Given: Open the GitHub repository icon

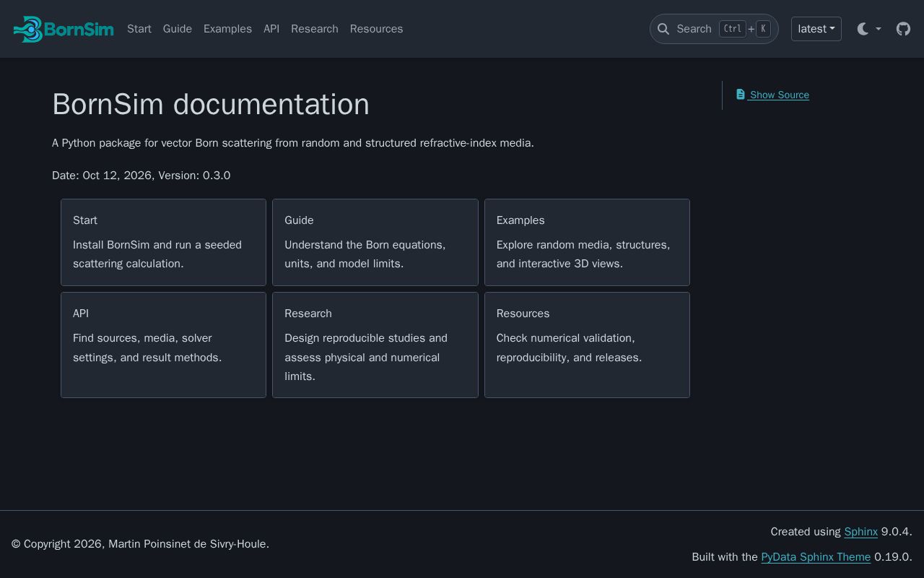Looking at the screenshot, I should (903, 29).
